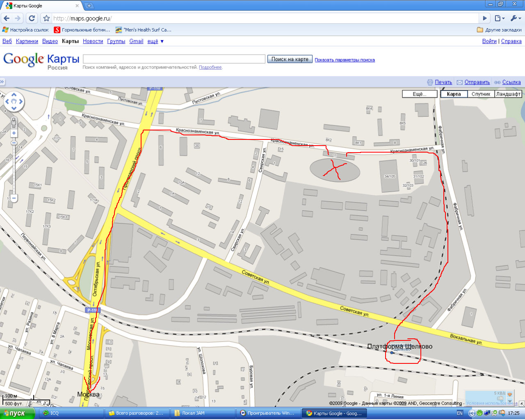Screen dimensions: 525x420
Task: Open a new tab with the plus button
Action: click(x=89, y=6)
